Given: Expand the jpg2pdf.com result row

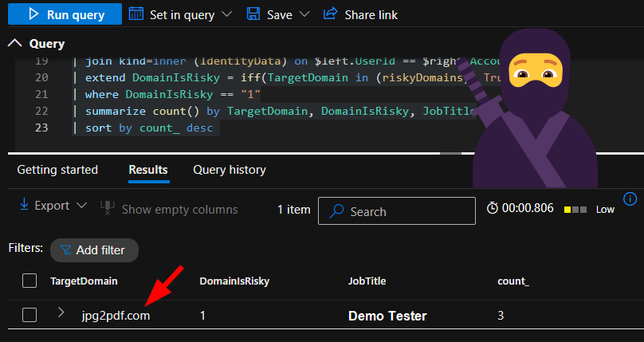Looking at the screenshot, I should point(61,313).
